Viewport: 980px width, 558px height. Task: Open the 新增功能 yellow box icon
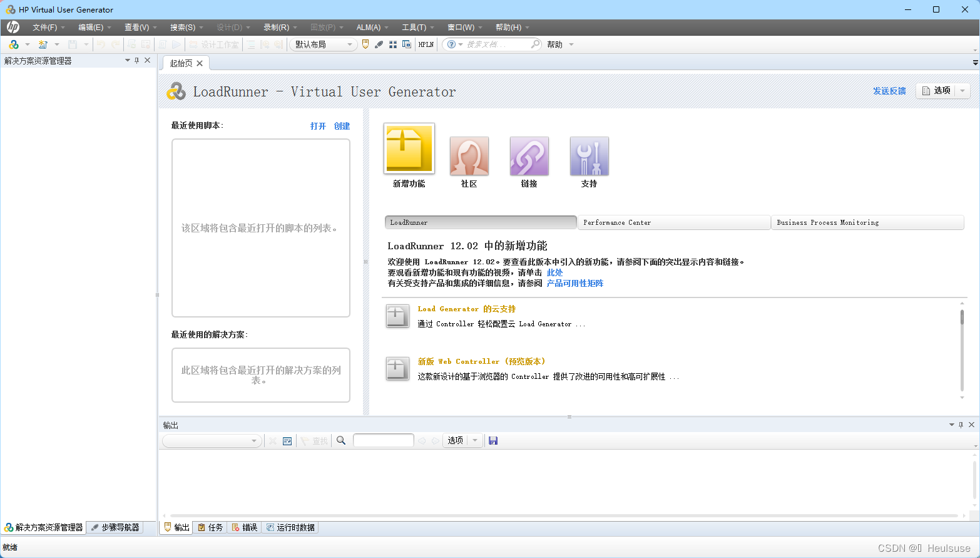coord(409,148)
